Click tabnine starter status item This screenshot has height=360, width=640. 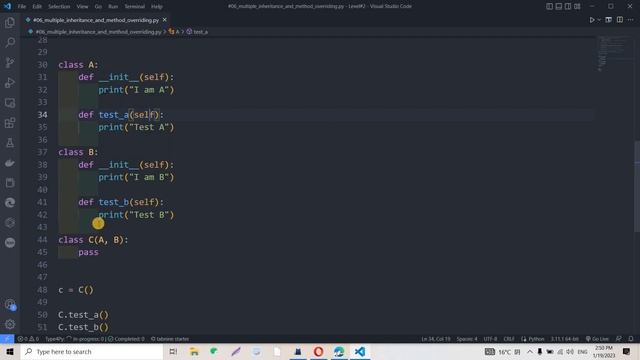pos(170,339)
